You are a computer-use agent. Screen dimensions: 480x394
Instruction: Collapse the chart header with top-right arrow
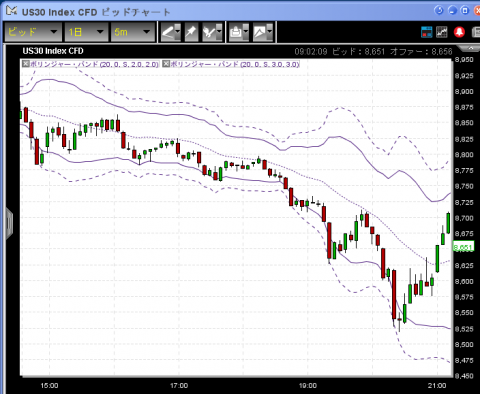pyautogui.click(x=471, y=49)
